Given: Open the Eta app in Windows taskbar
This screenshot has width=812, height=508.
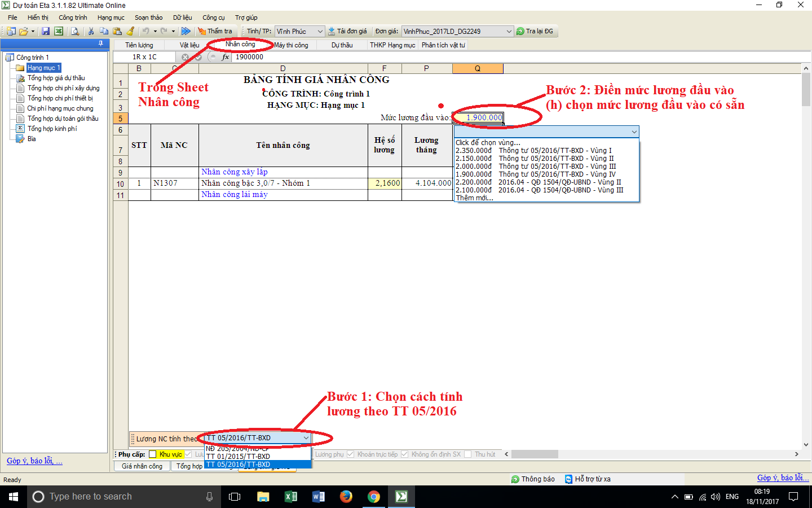Looking at the screenshot, I should coord(401,497).
